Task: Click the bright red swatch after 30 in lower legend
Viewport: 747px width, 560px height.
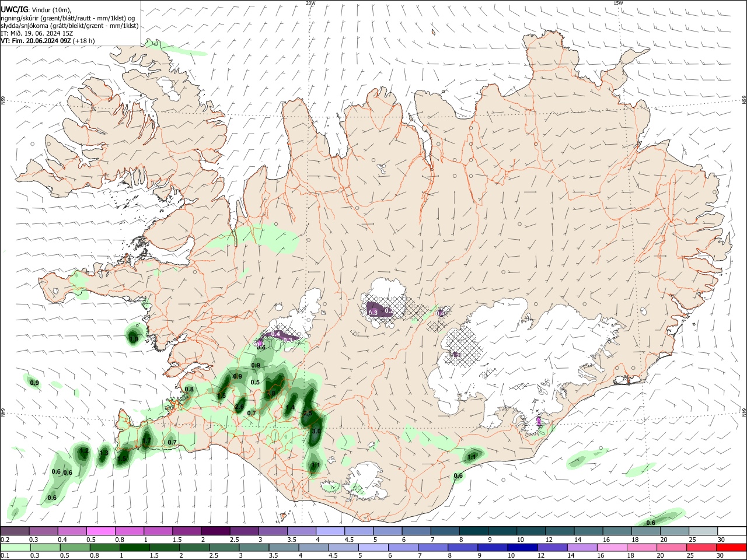Action: (x=731, y=548)
